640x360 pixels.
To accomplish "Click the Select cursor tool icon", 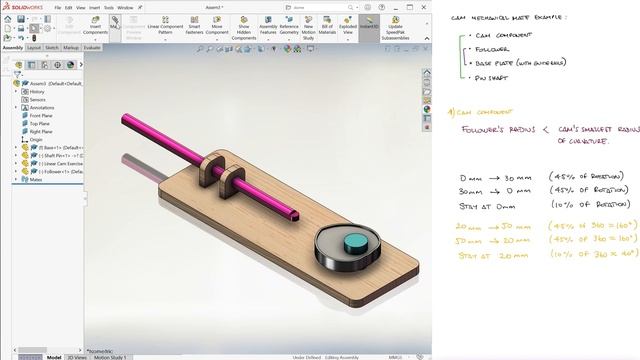I will pyautogui.click(x=34, y=29).
